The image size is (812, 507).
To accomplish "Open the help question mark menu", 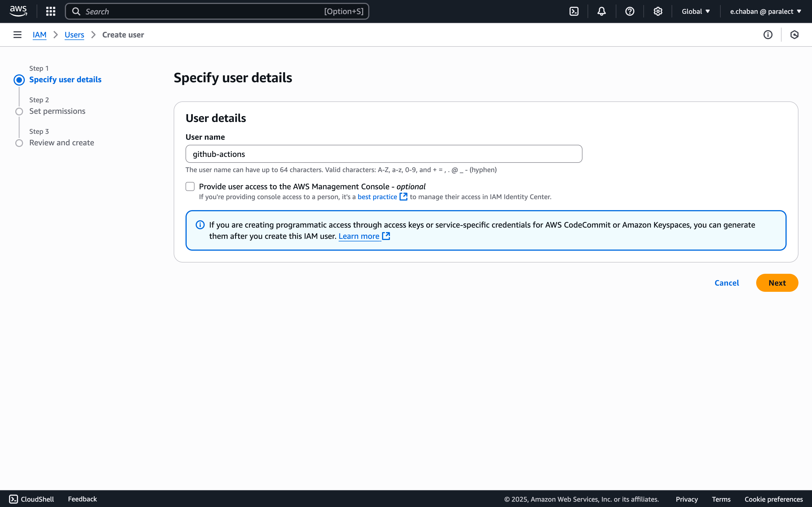I will coord(630,11).
